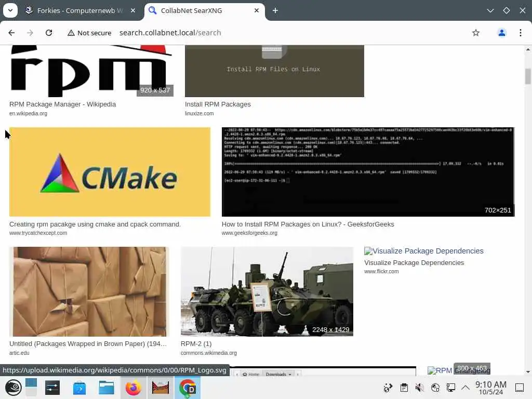Open the virtual desktop pager in taskbar
The image size is (532, 399).
tap(31, 388)
